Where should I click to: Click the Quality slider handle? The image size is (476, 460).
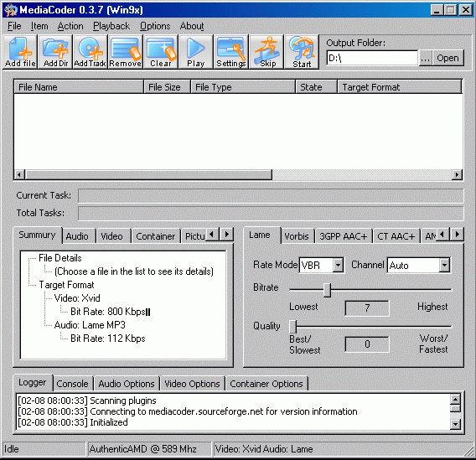coord(292,327)
